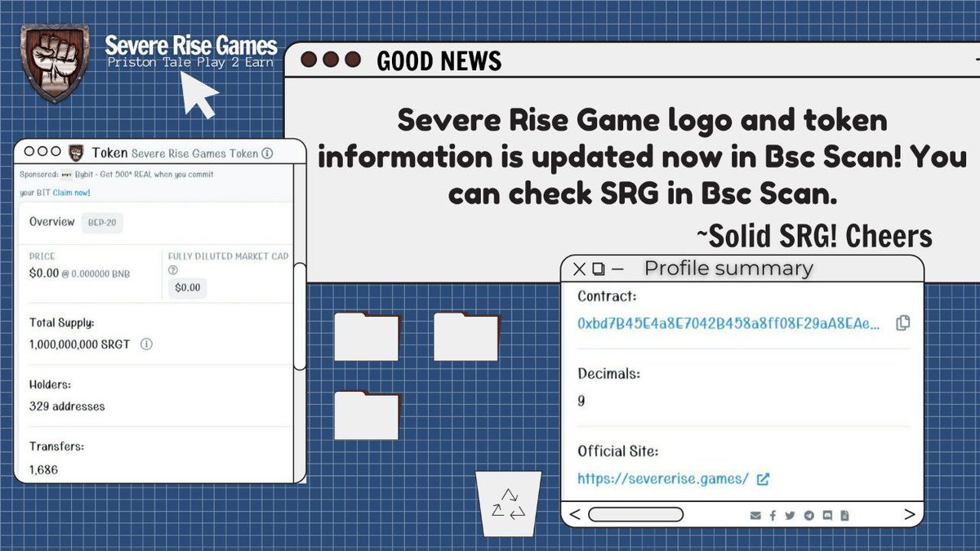Image resolution: width=980 pixels, height=551 pixels.
Task: Click the info icon after Severe Rise Games Token
Action: point(267,153)
